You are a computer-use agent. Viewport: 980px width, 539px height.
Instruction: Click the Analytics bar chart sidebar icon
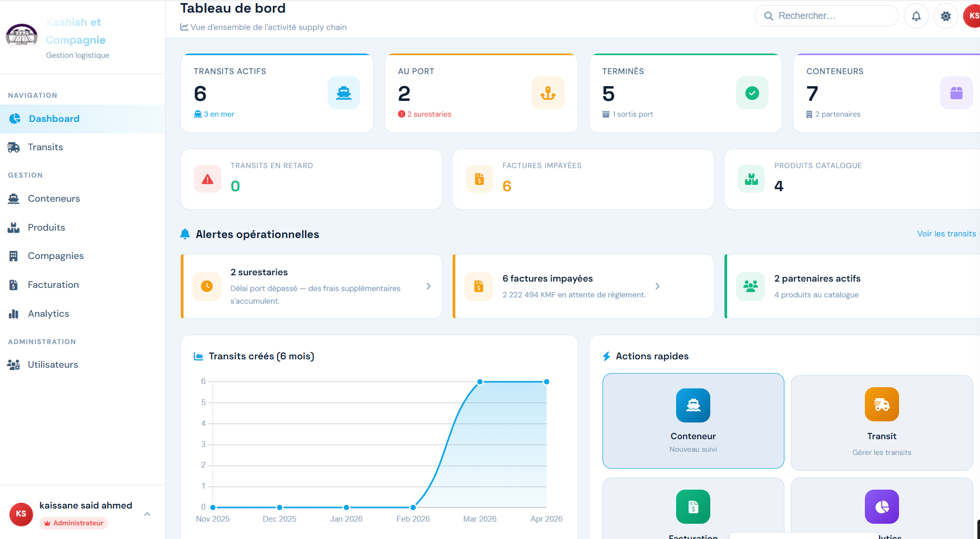tap(14, 314)
